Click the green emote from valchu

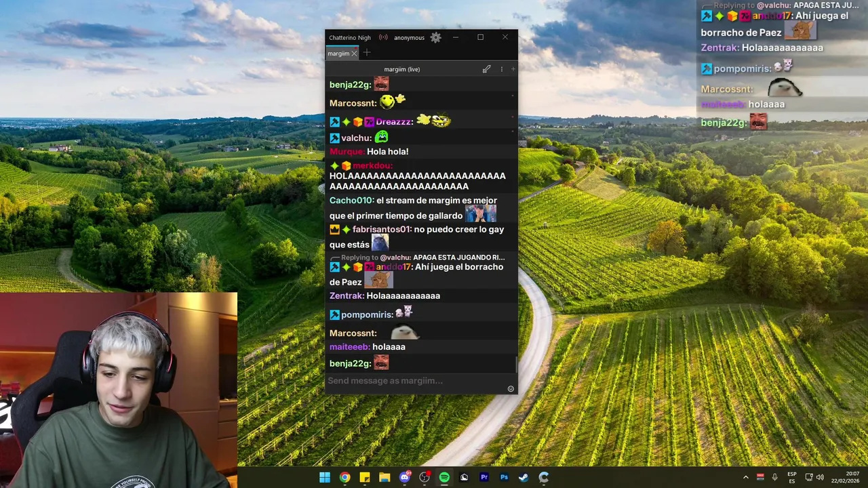coord(381,137)
